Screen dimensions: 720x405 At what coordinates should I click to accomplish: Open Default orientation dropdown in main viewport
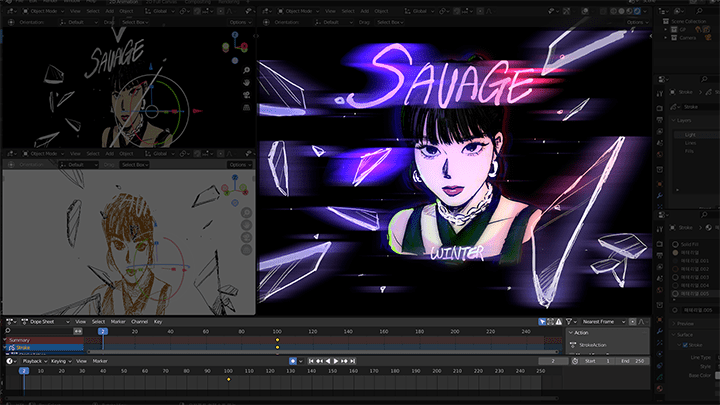click(334, 22)
